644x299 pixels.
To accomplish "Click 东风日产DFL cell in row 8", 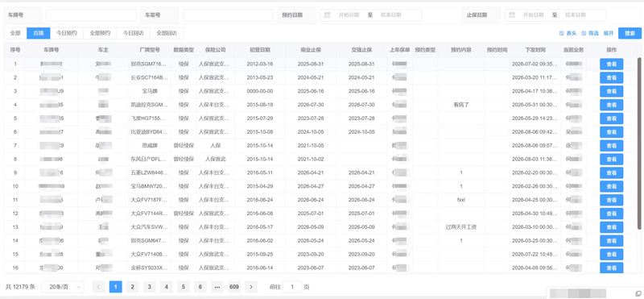I will tap(149, 159).
